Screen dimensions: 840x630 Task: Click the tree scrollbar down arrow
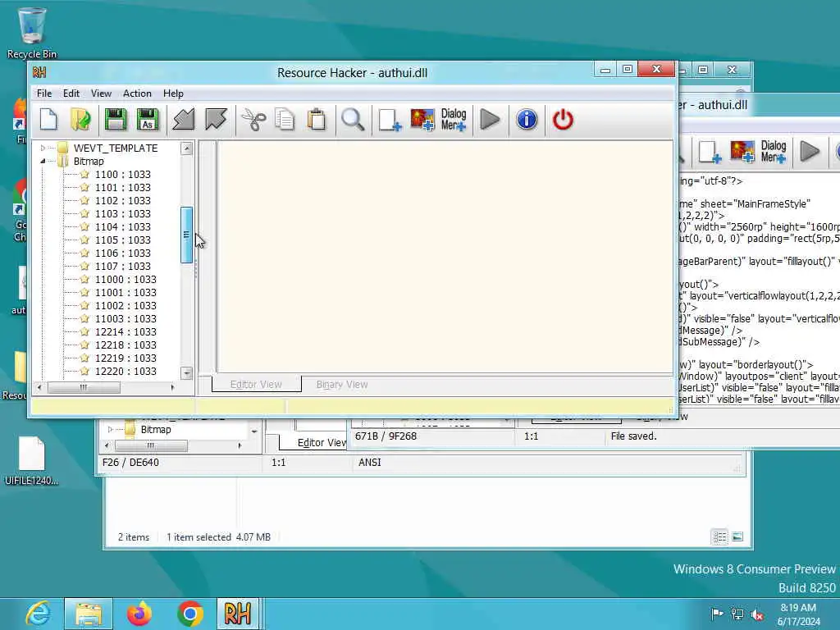pyautogui.click(x=186, y=373)
